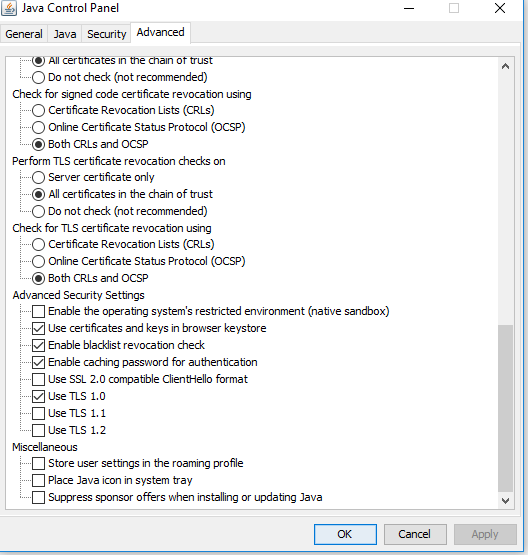Switch to the Java tab
The height and width of the screenshot is (555, 528).
pos(65,34)
